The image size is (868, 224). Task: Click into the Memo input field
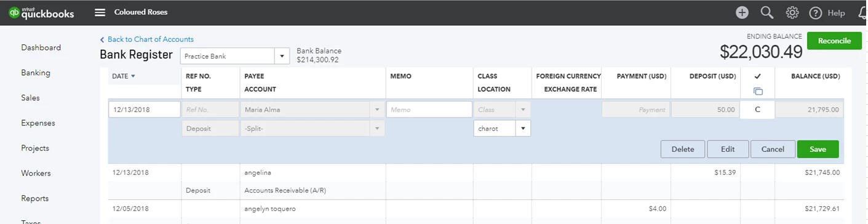coord(429,110)
